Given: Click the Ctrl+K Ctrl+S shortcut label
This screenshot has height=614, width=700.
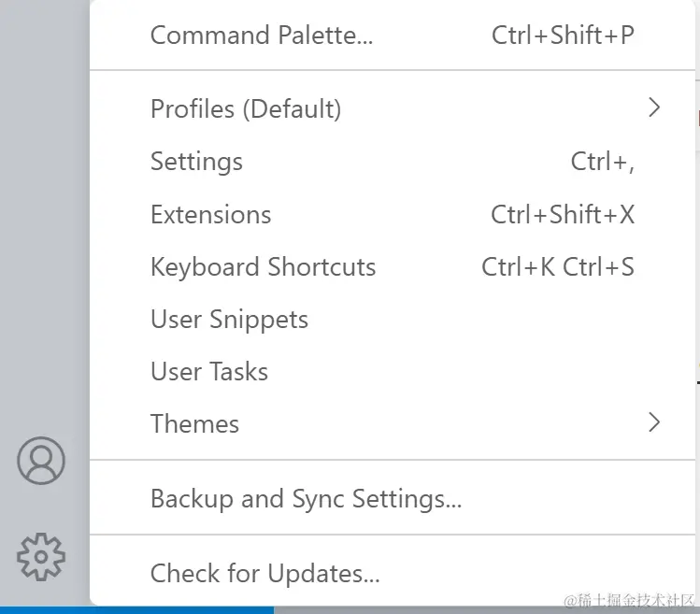Looking at the screenshot, I should [558, 267].
